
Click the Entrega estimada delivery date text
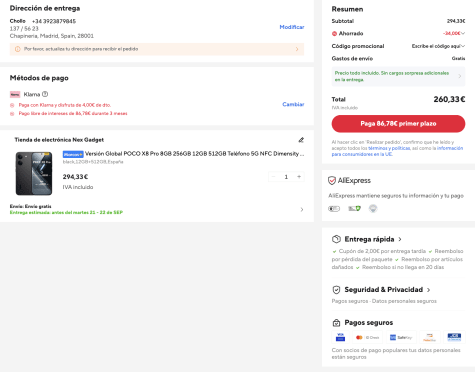[x=66, y=213]
